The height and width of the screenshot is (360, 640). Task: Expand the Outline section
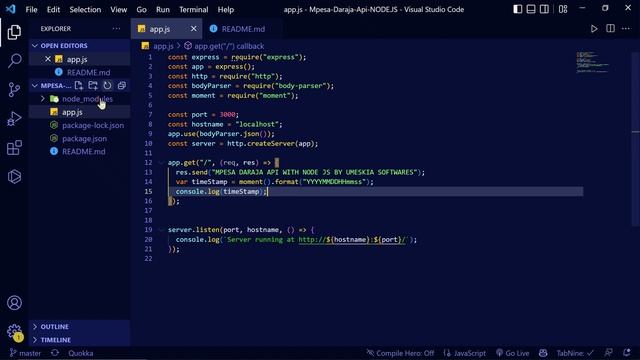pos(35,327)
